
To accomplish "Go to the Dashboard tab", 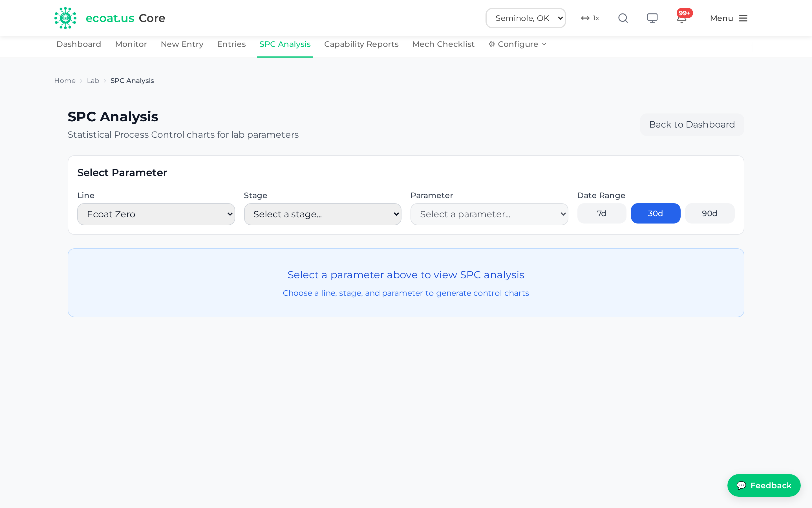I will (78, 44).
